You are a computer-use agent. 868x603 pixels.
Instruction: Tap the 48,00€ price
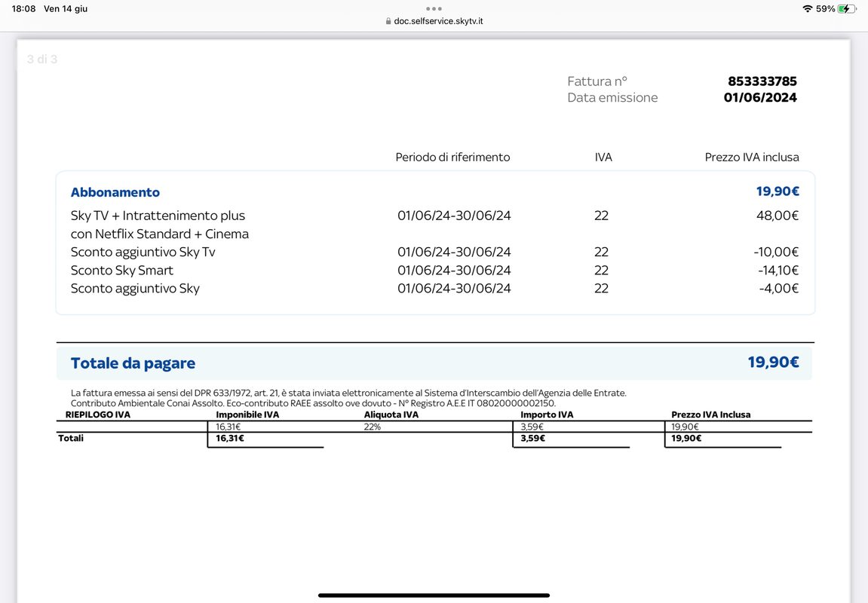(778, 216)
